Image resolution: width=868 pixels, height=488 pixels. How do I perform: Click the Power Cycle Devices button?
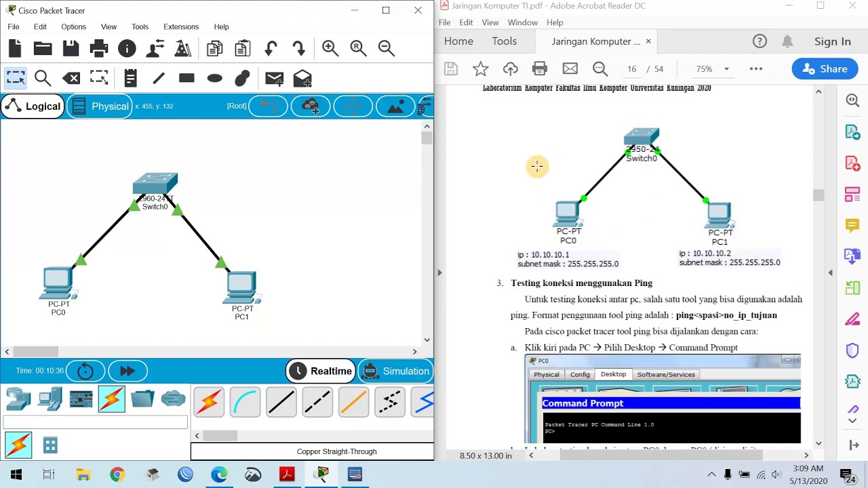85,371
